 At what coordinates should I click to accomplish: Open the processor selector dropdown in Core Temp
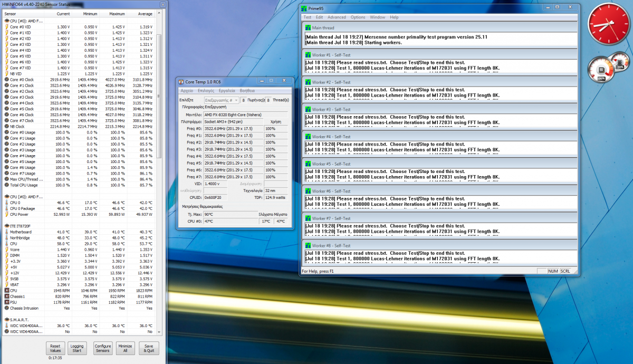222,100
